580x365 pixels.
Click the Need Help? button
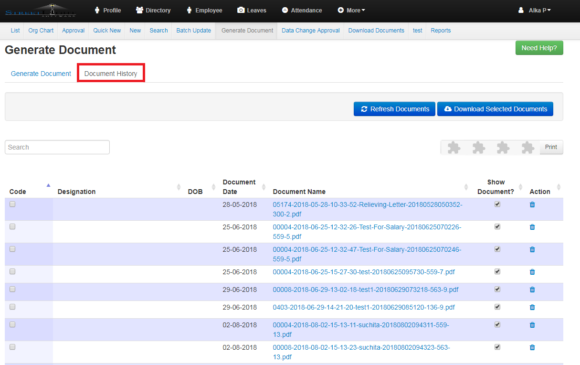pos(539,48)
